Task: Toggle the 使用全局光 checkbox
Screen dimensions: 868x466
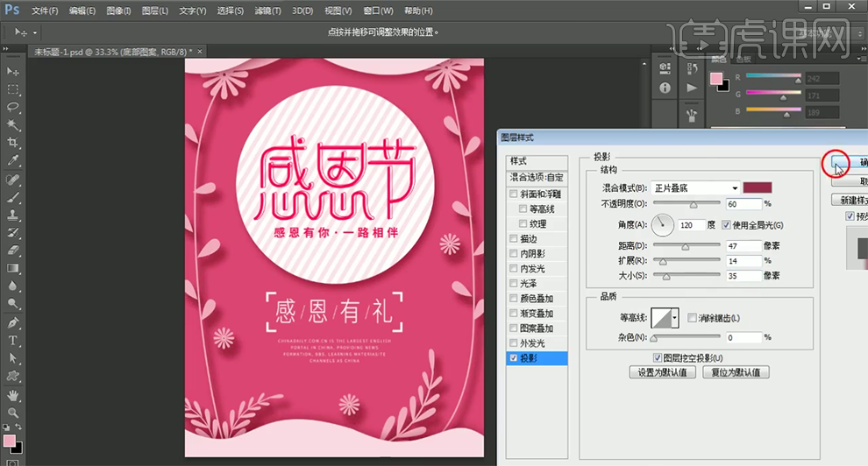Action: pos(726,225)
